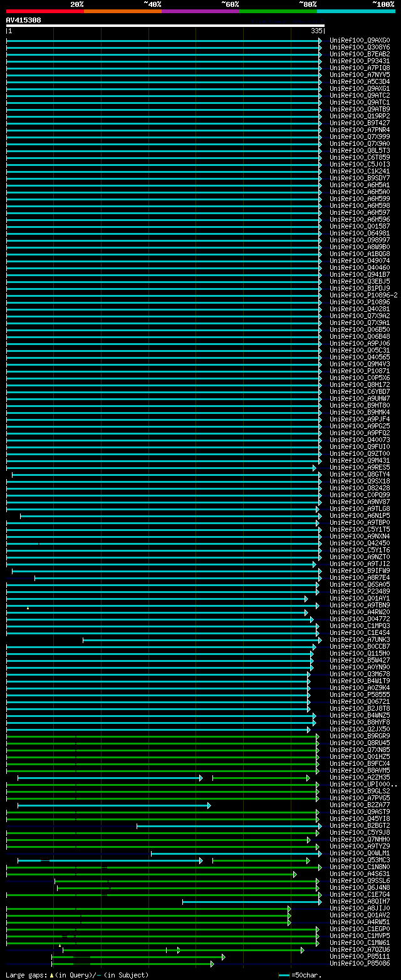Select hit label UniRef100_C6T859

[360, 158]
